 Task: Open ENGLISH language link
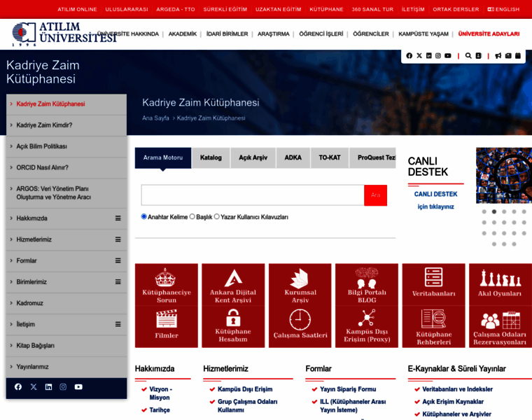tap(503, 10)
